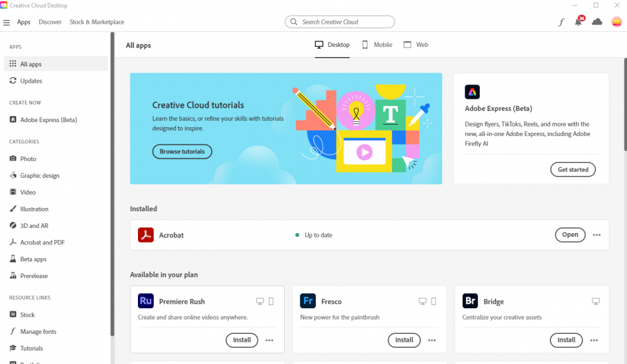Click the Creative Cloud tutorials banner illustration
This screenshot has width=627, height=364.
pyautogui.click(x=362, y=130)
